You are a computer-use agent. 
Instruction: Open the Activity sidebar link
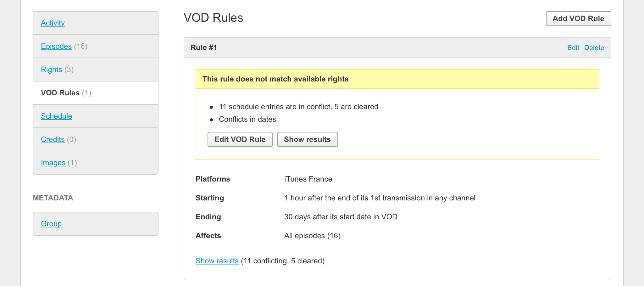[53, 23]
